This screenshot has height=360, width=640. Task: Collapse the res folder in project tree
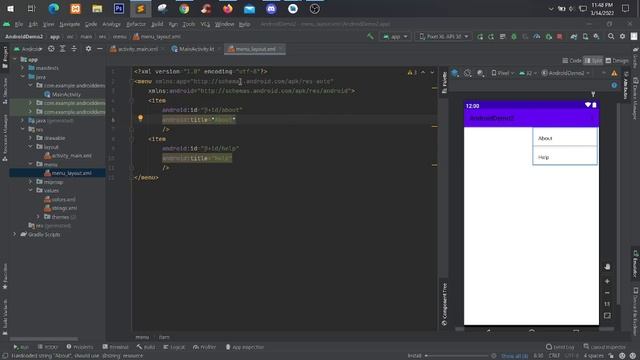tap(23, 129)
